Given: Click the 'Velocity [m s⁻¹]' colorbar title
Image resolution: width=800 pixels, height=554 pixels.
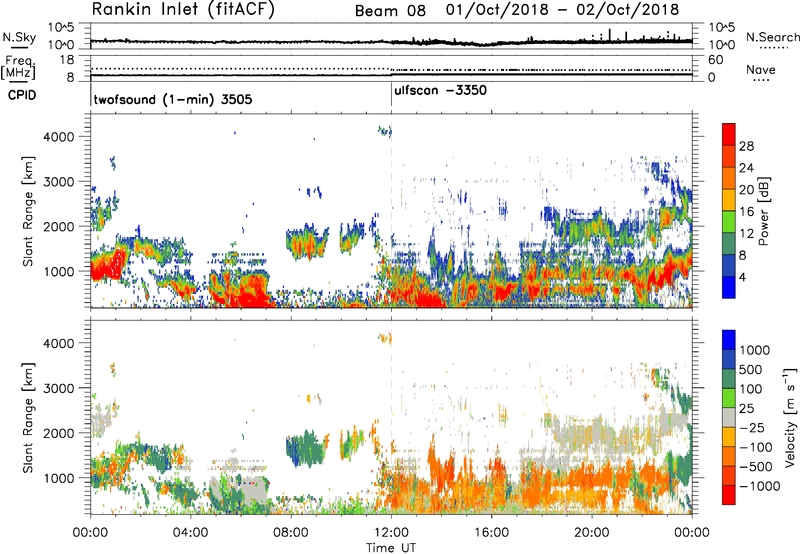Looking at the screenshot, I should pyautogui.click(x=790, y=417).
